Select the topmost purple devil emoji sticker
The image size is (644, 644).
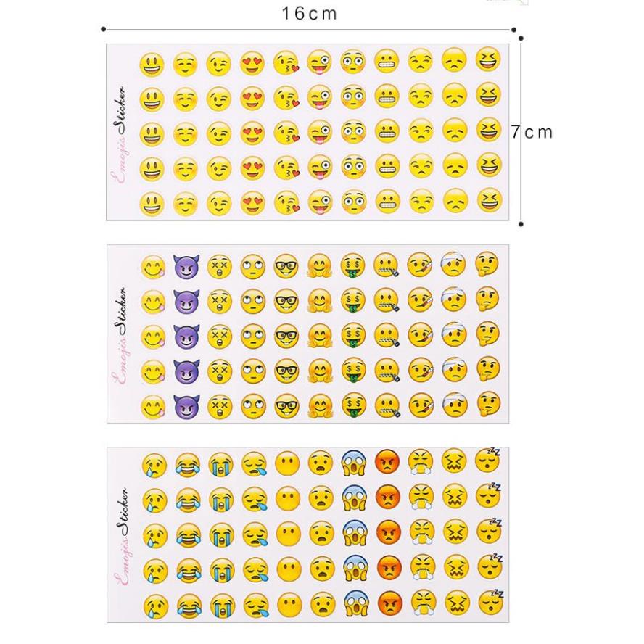coord(186,266)
